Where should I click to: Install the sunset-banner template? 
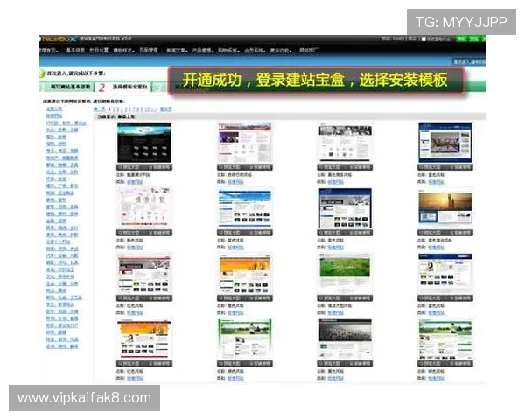tap(461, 233)
